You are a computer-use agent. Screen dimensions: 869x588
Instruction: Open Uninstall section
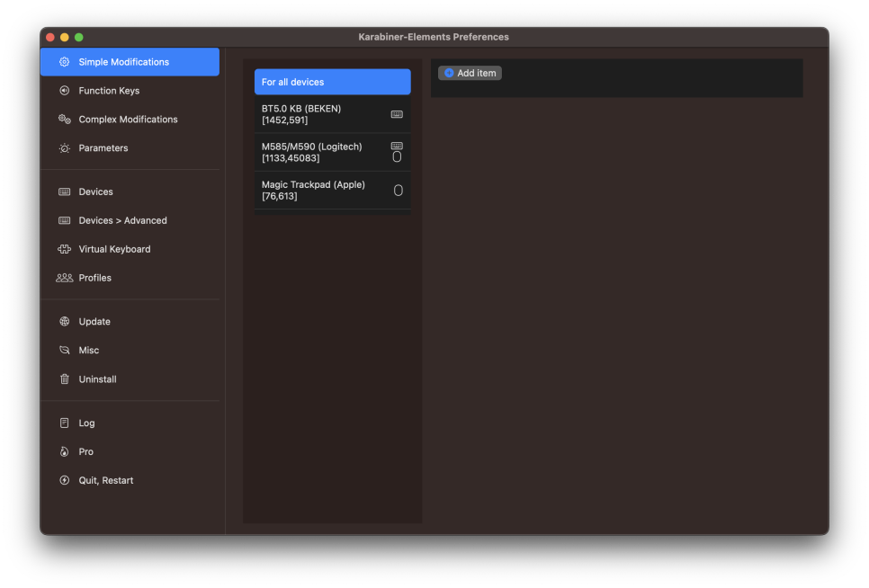click(130, 379)
